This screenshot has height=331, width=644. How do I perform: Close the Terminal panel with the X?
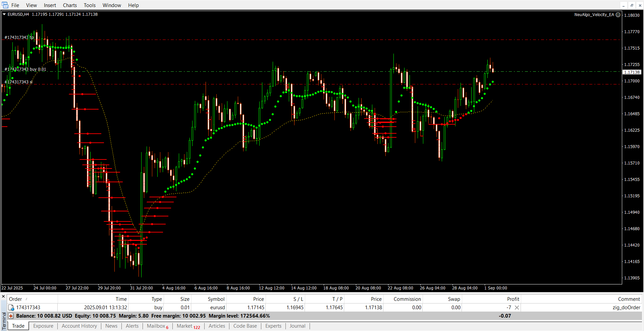[3, 296]
